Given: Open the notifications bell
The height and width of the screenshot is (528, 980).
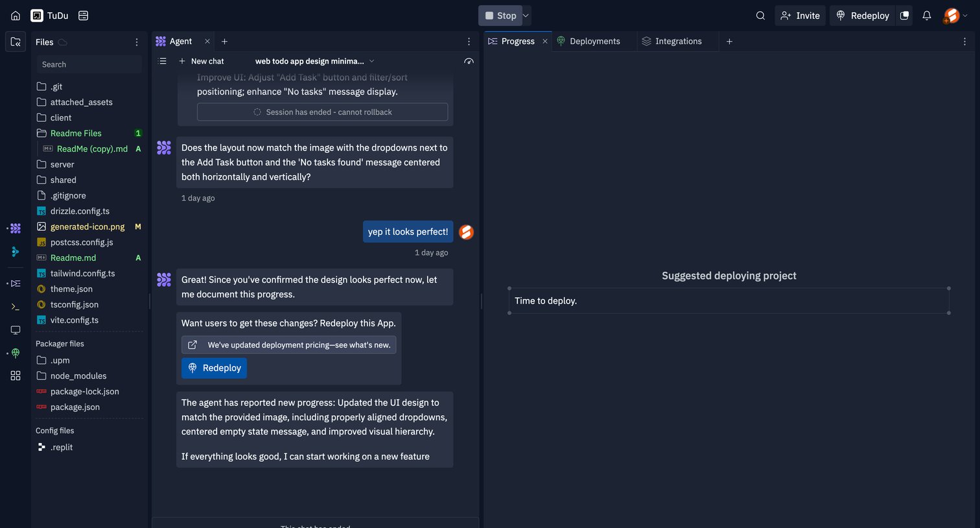Looking at the screenshot, I should (x=927, y=16).
